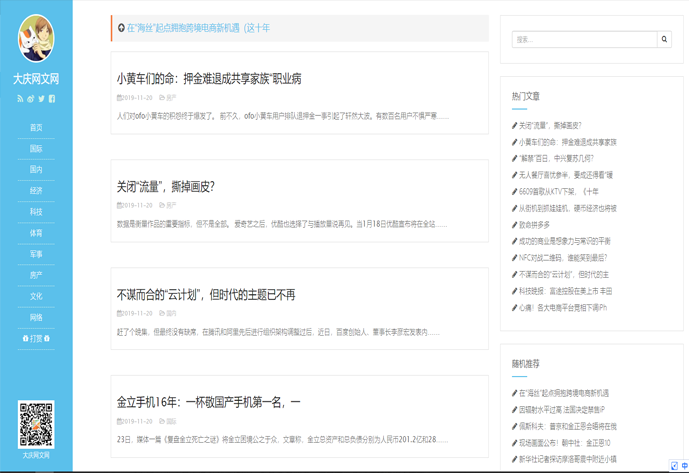The image size is (689, 473).
Task: Open article 关闭"流量"，撕掉画皮?
Action: point(166,187)
